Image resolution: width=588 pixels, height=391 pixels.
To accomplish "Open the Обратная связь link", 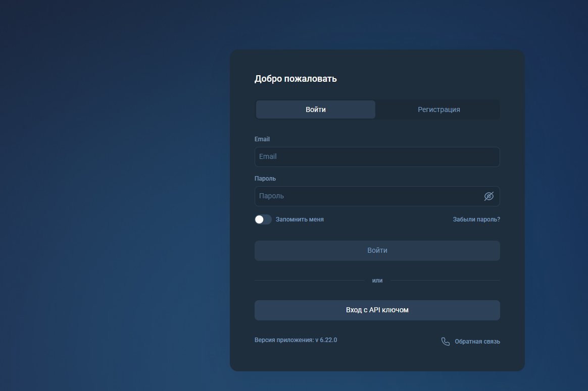I will tap(477, 342).
